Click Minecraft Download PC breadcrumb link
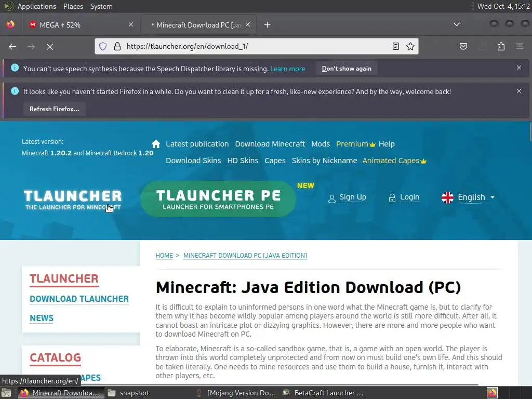532x399 pixels. (245, 256)
